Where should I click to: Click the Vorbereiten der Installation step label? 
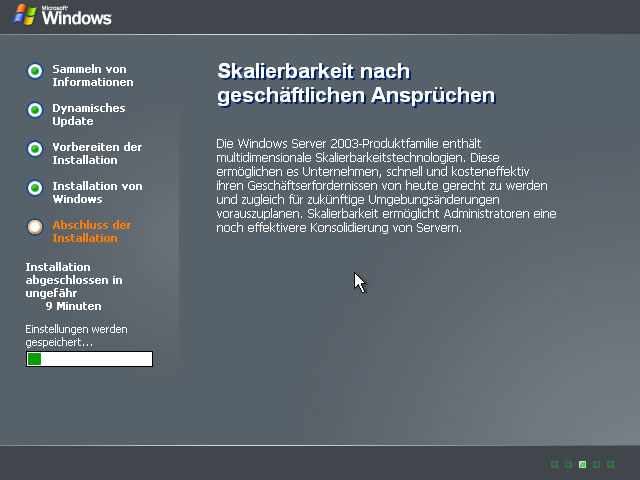(x=97, y=153)
